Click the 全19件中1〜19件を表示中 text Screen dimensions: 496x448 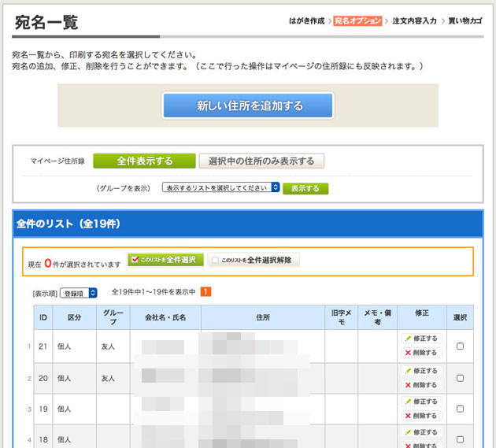tap(154, 291)
